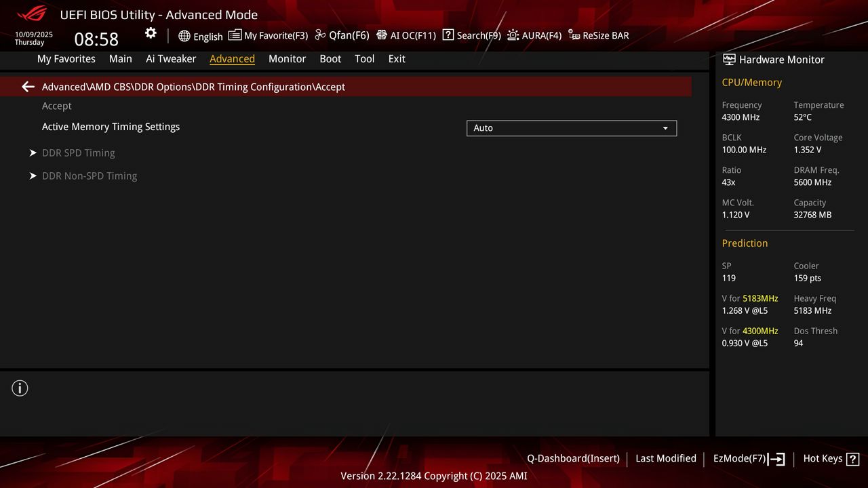The height and width of the screenshot is (488, 868).
Task: Switch to EzMode view
Action: point(748,458)
